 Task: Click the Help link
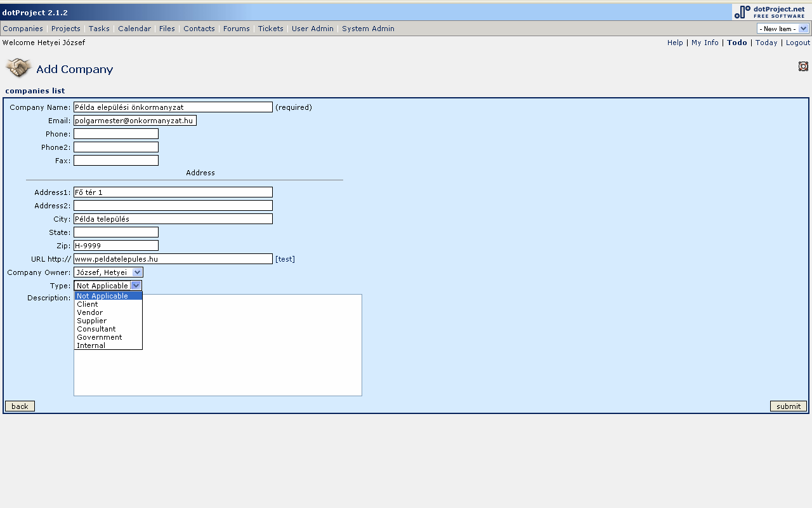pos(675,43)
